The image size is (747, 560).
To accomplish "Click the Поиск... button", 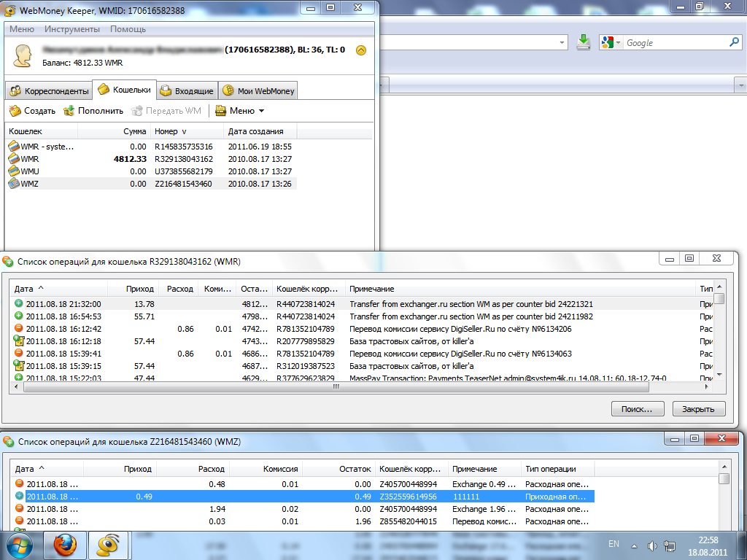I will (638, 408).
